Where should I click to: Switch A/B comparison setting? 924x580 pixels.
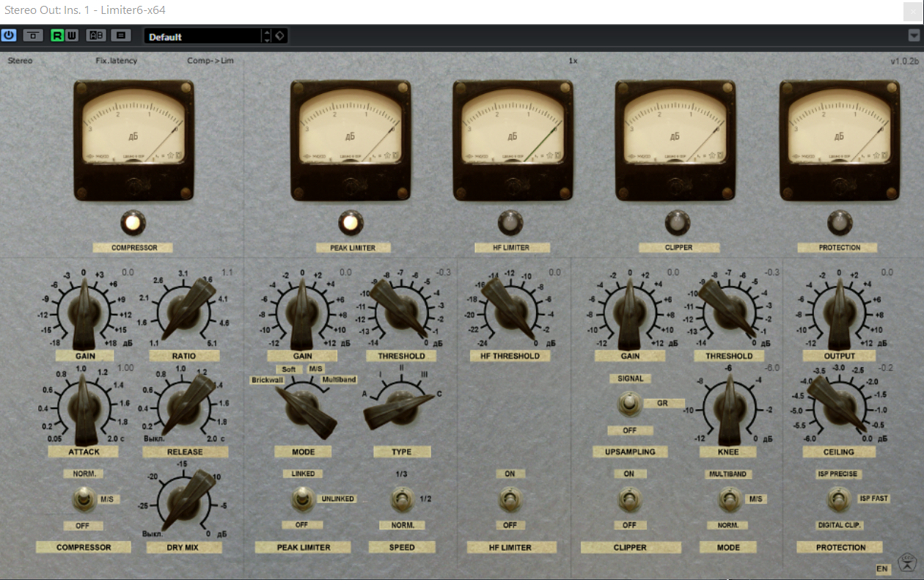(x=95, y=35)
